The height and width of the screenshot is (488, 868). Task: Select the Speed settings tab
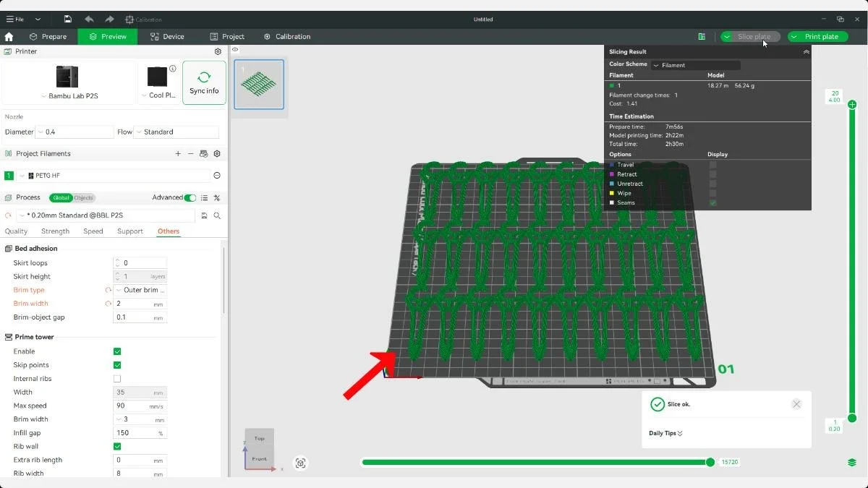click(x=93, y=231)
